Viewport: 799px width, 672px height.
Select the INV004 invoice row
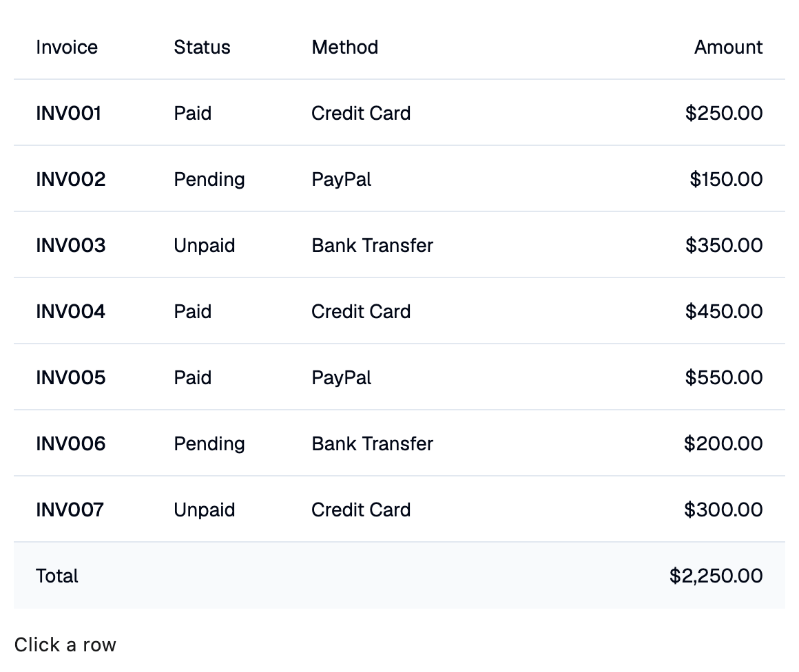click(x=399, y=311)
